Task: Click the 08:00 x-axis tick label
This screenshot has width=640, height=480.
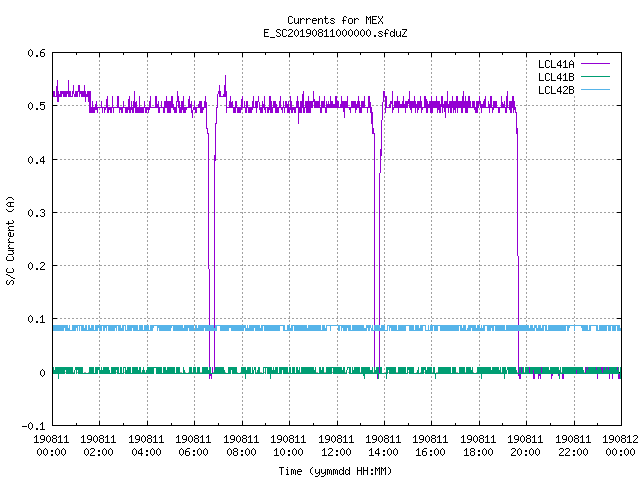Action: click(x=241, y=452)
